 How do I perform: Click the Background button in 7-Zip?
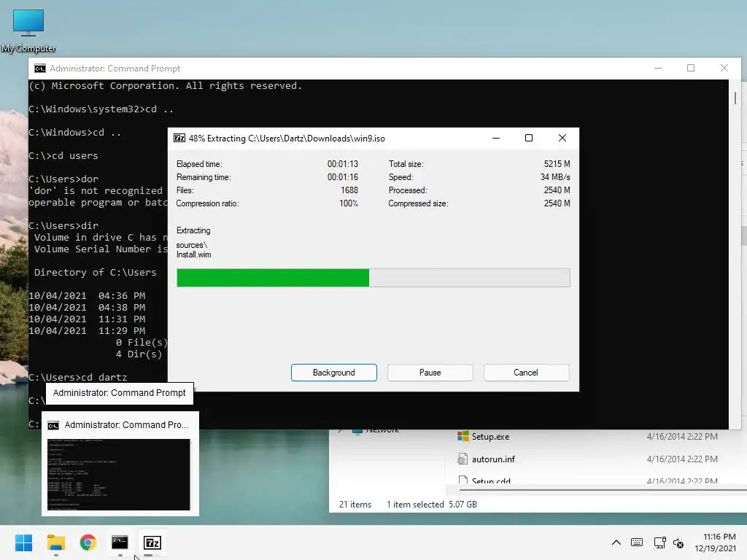tap(334, 373)
